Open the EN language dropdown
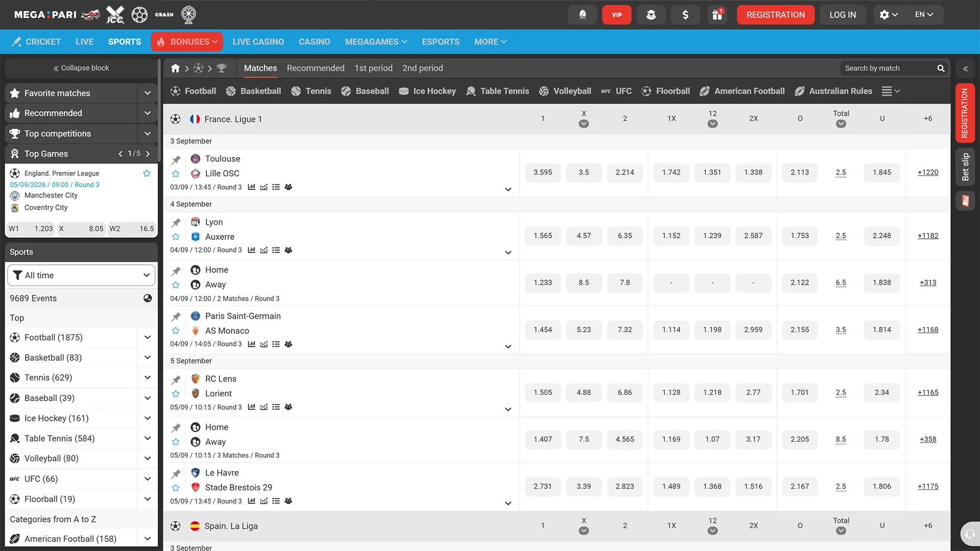Screen dimensions: 980x551 (x=924, y=15)
